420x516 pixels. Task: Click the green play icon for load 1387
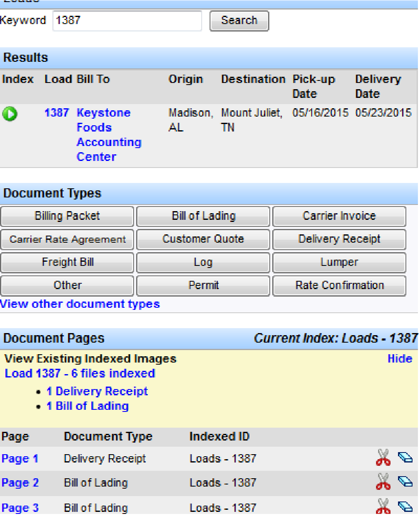10,114
